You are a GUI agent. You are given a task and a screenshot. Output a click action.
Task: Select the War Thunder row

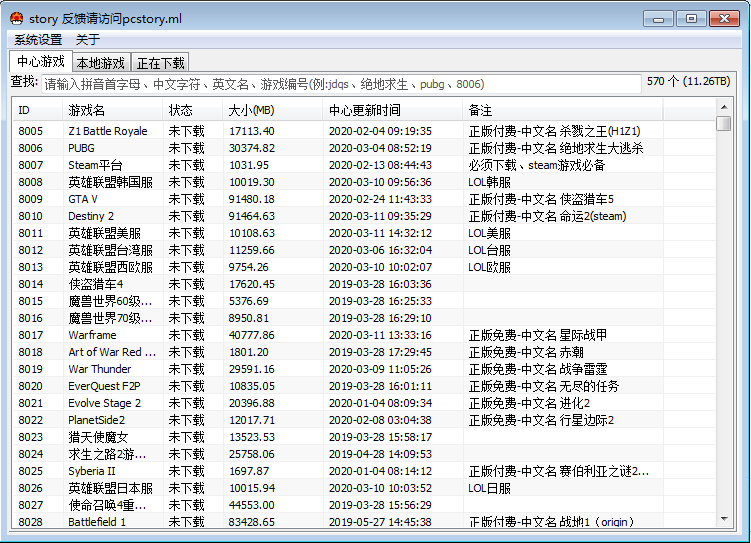click(x=364, y=369)
